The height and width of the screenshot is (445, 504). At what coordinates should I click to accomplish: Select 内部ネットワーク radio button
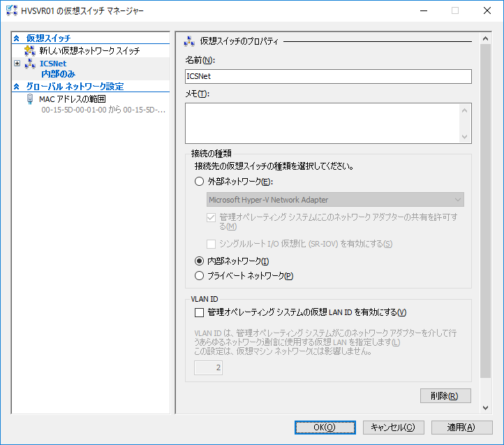(199, 261)
